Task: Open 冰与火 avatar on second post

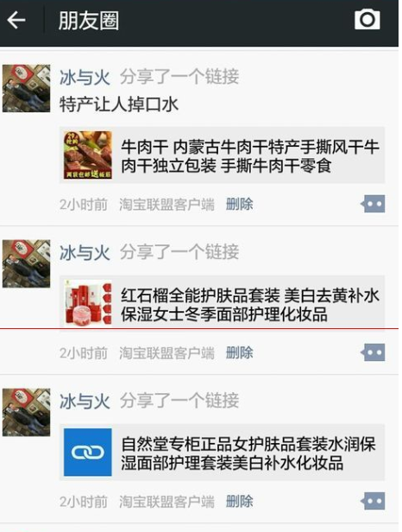Action: click(27, 263)
